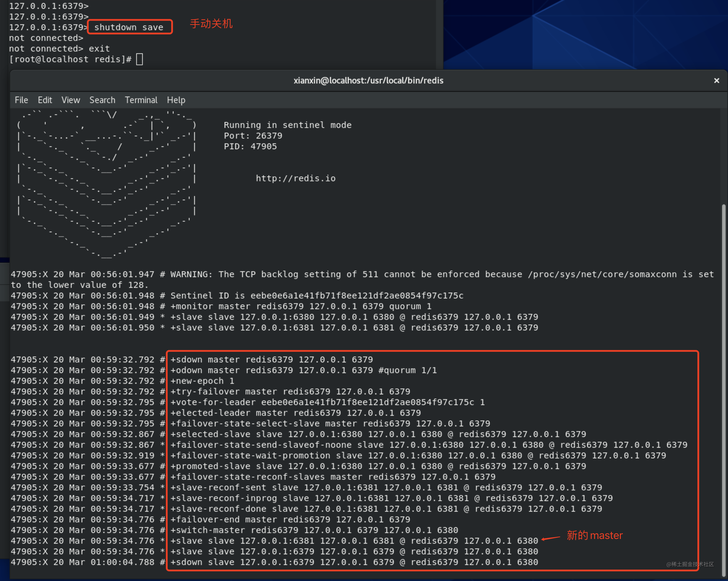Screen dimensions: 728x581
Task: Click the 'Running in sentinel mode' text
Action: coord(287,125)
